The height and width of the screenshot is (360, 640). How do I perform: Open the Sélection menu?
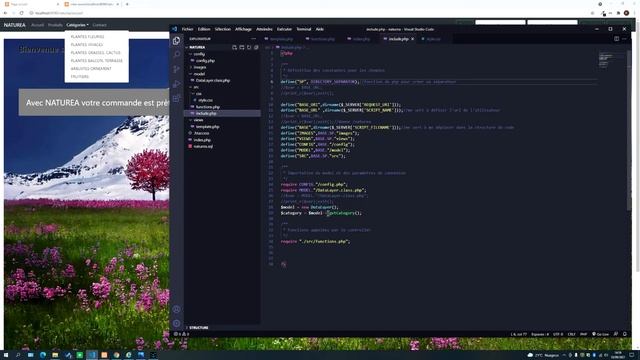point(223,29)
